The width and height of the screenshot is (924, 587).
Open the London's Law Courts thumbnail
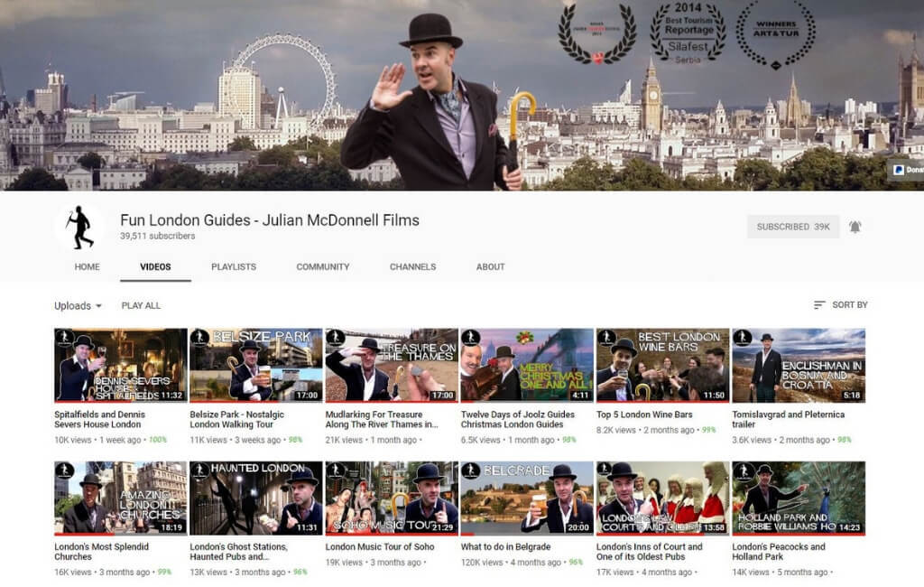click(x=663, y=498)
